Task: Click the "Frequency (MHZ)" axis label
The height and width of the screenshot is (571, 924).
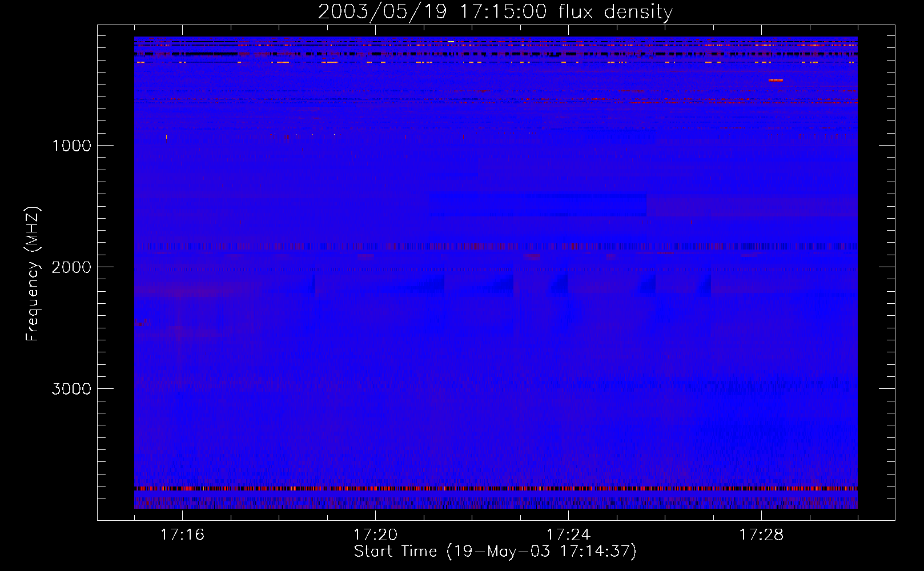Action: 33,274
